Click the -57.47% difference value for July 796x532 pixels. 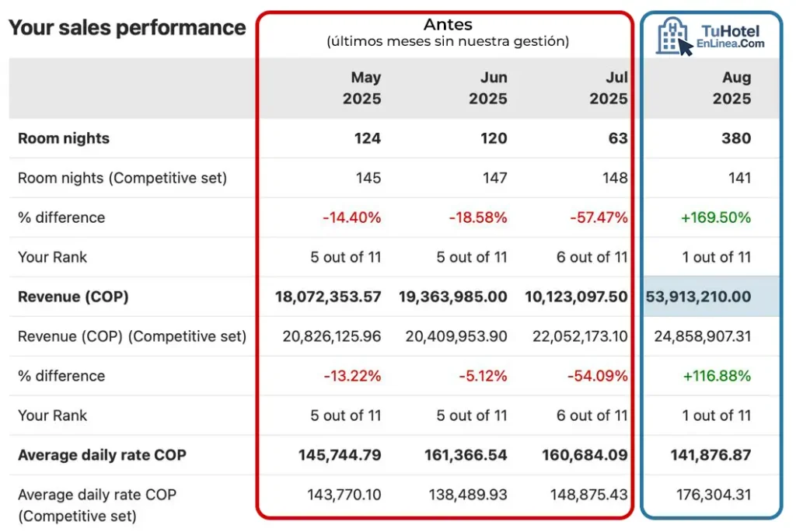[598, 217]
